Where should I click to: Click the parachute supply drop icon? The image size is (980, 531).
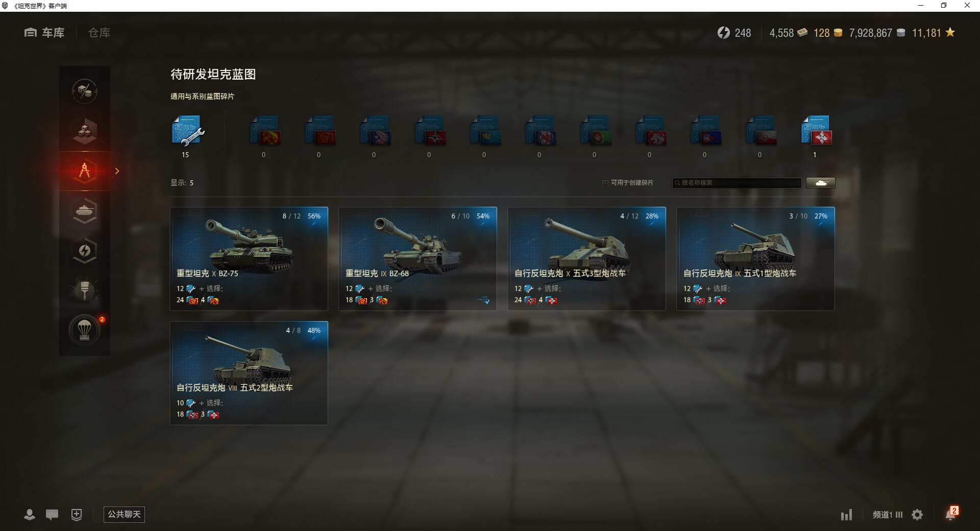(85, 330)
